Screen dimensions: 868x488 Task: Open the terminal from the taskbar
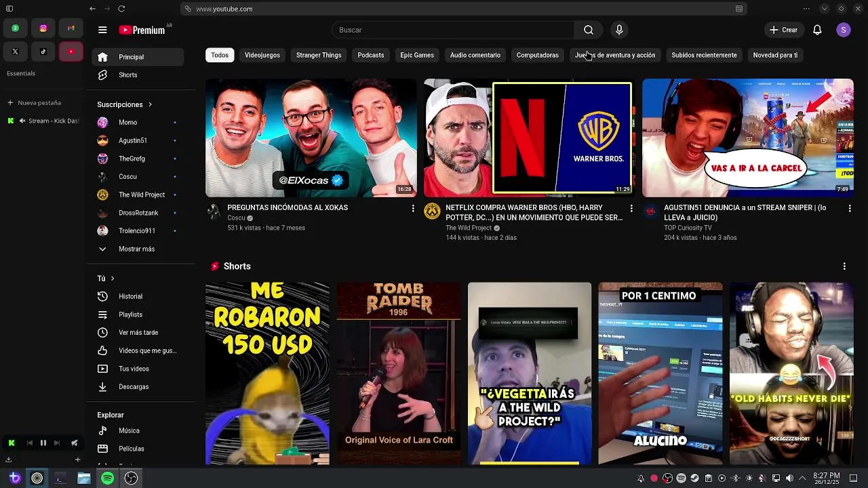pos(60,479)
